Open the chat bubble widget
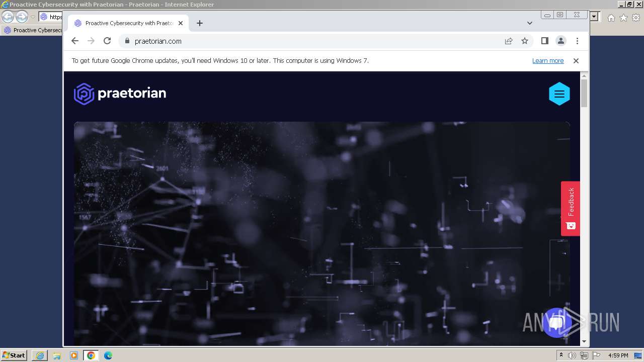 coord(556,323)
